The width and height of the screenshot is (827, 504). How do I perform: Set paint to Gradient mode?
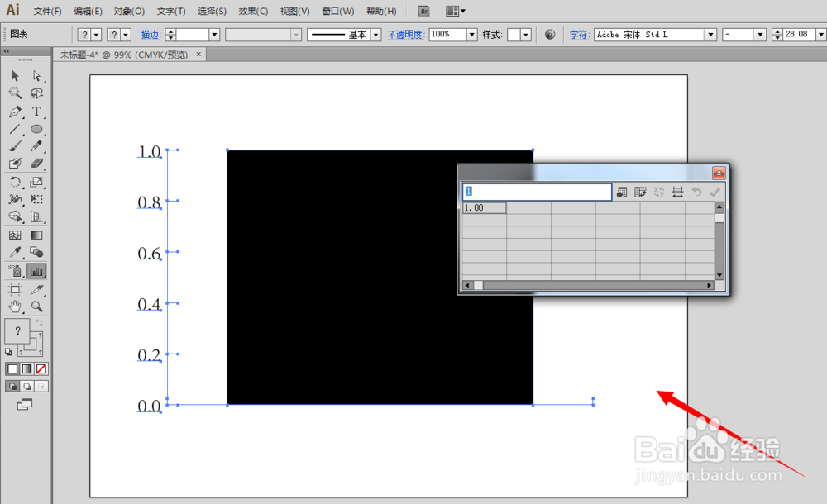pos(26,369)
